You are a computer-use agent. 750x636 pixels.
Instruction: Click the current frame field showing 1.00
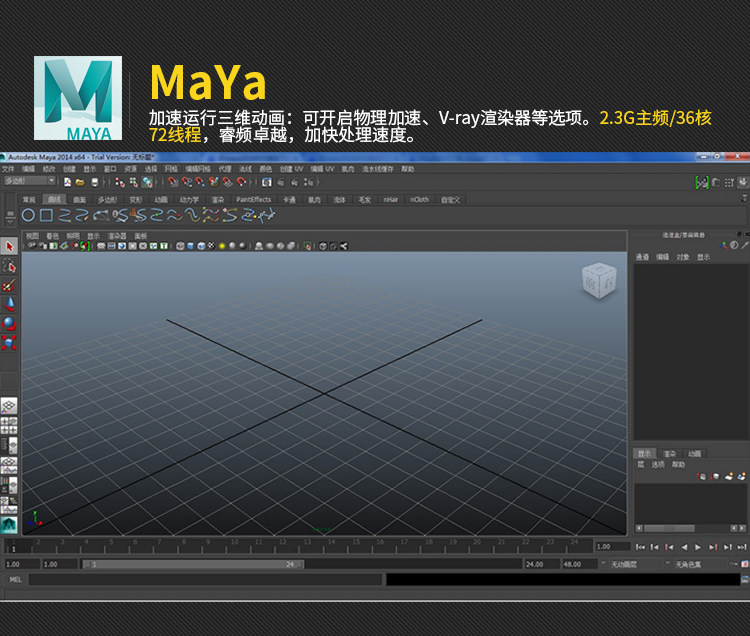[612, 547]
